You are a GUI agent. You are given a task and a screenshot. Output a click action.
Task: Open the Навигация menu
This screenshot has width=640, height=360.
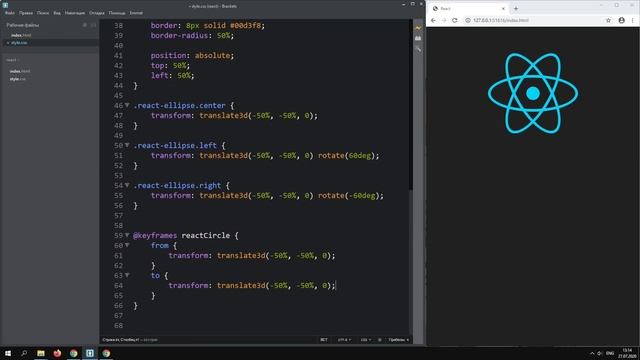(75, 13)
